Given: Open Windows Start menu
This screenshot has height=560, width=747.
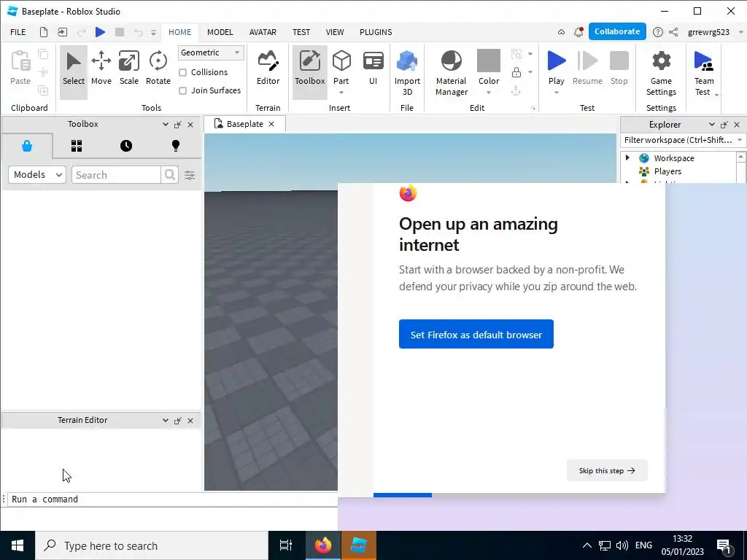Looking at the screenshot, I should tap(18, 545).
